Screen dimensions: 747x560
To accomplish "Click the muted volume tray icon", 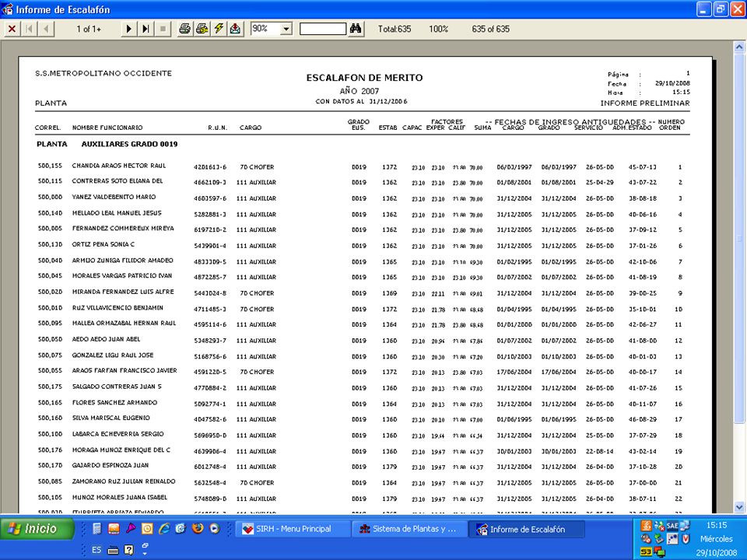I will click(646, 539).
